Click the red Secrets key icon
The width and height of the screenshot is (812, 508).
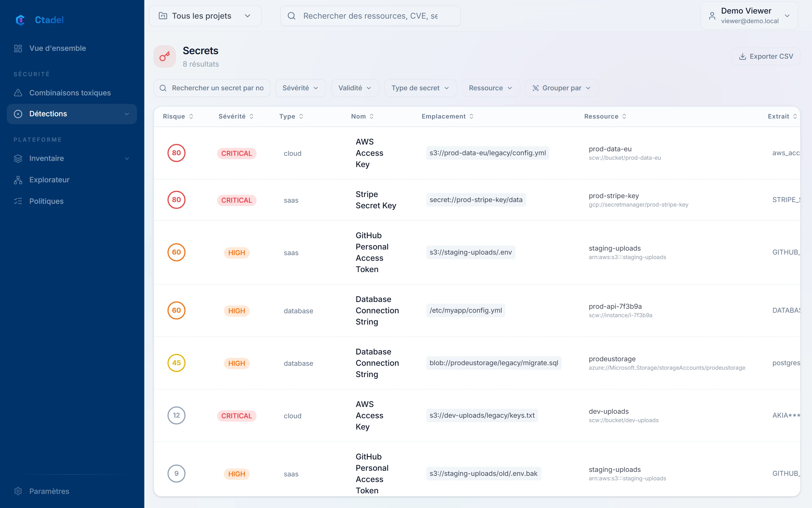tap(164, 56)
